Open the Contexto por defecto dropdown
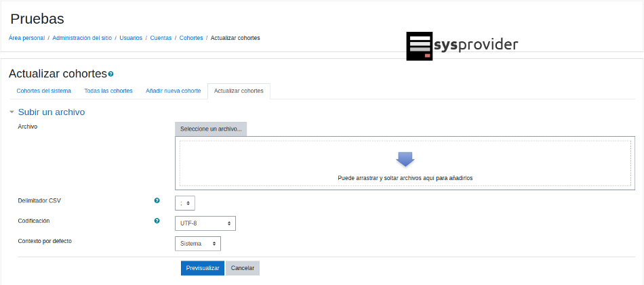This screenshot has width=644, height=285. 198,243
